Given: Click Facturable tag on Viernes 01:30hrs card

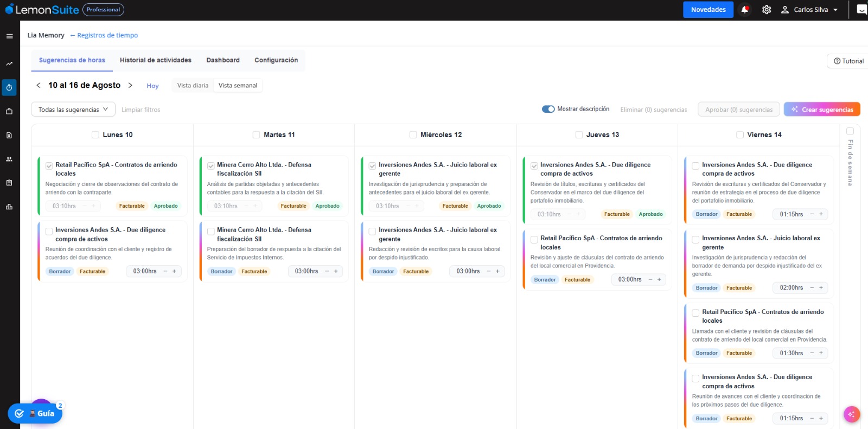Looking at the screenshot, I should pyautogui.click(x=739, y=353).
